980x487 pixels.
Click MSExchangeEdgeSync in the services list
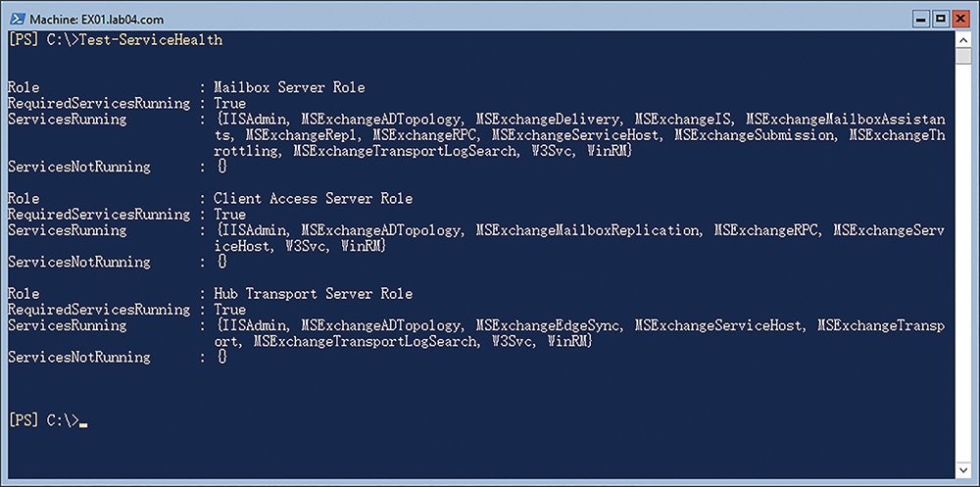click(x=547, y=325)
